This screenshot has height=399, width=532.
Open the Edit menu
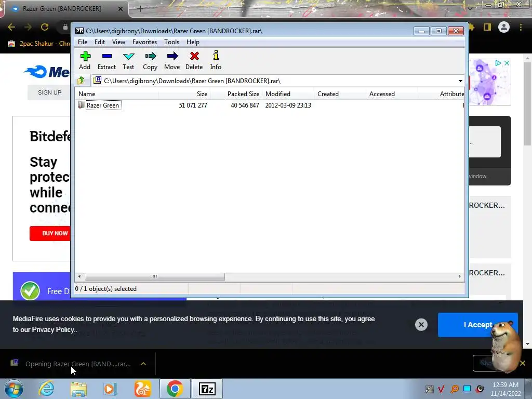pos(99,42)
